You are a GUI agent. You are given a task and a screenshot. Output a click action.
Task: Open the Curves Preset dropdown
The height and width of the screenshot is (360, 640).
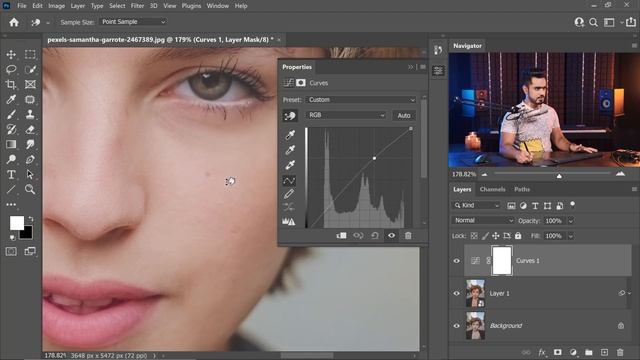[x=361, y=100]
